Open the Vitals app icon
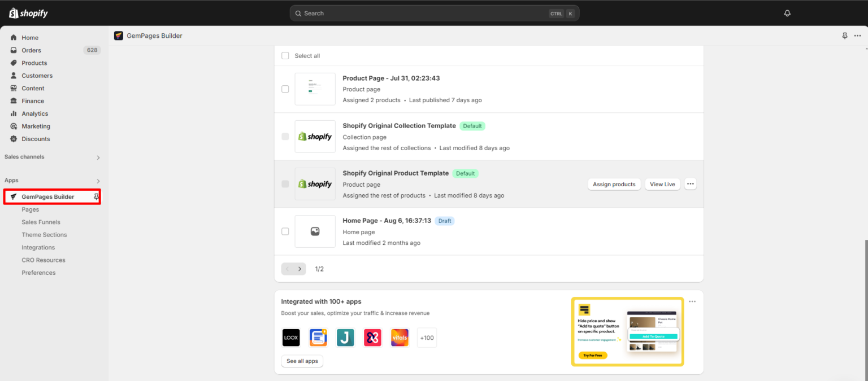This screenshot has width=868, height=381. coord(400,338)
